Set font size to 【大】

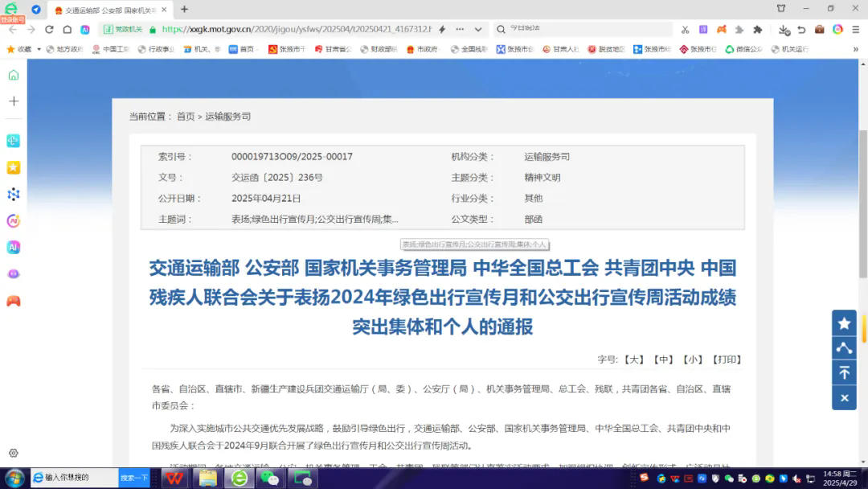point(634,360)
